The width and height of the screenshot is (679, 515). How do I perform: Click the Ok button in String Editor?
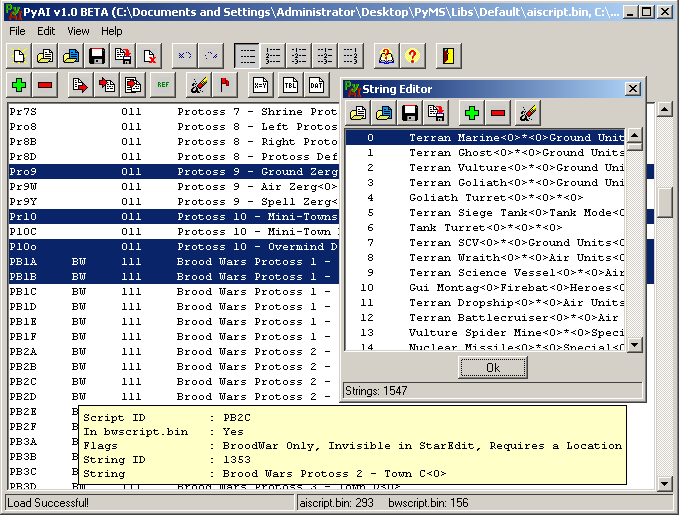click(493, 368)
